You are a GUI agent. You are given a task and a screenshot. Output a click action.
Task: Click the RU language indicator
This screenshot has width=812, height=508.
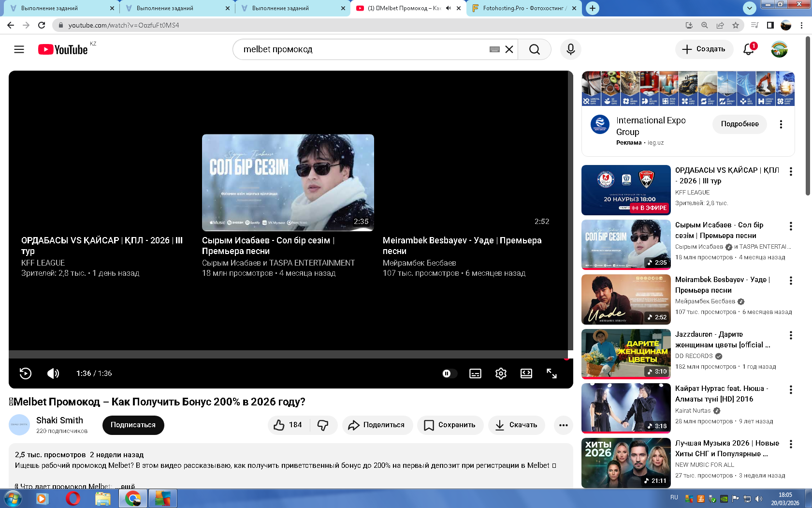(674, 497)
